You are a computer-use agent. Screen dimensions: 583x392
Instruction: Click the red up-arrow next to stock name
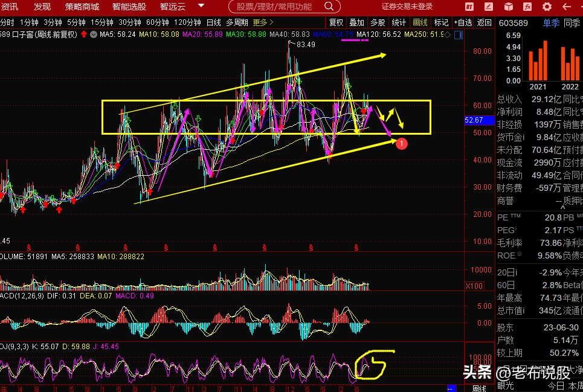[84, 34]
